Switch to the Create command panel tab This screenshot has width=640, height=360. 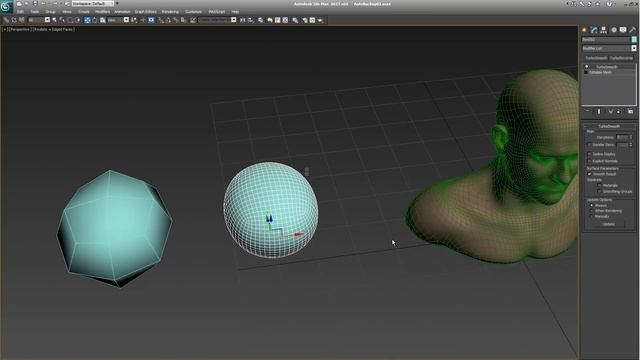[x=584, y=30]
